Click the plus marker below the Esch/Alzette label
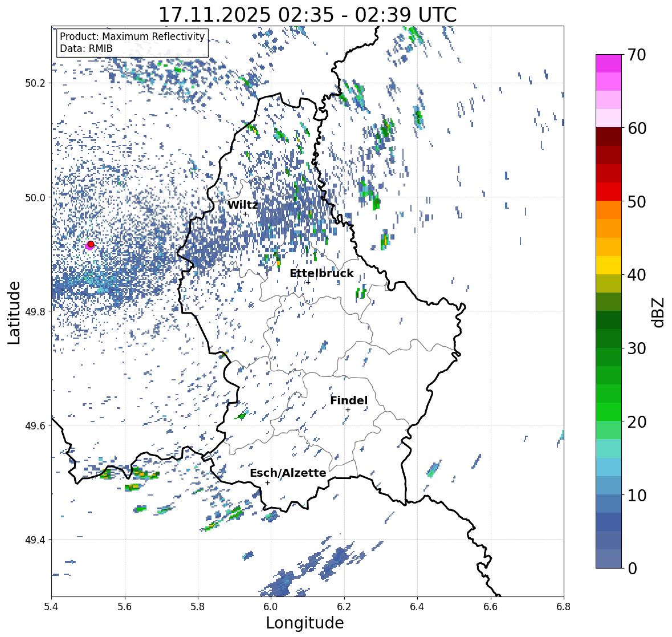The image size is (672, 637). (267, 482)
